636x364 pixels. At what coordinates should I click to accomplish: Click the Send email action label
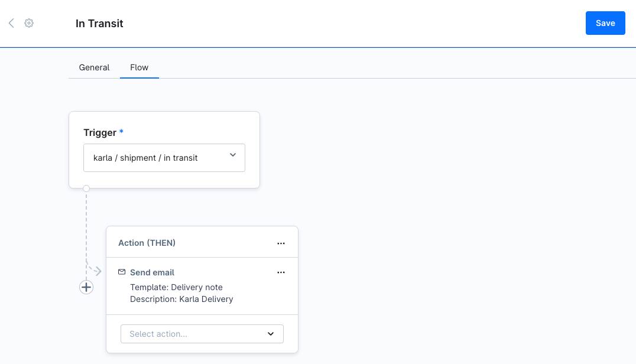click(x=152, y=272)
